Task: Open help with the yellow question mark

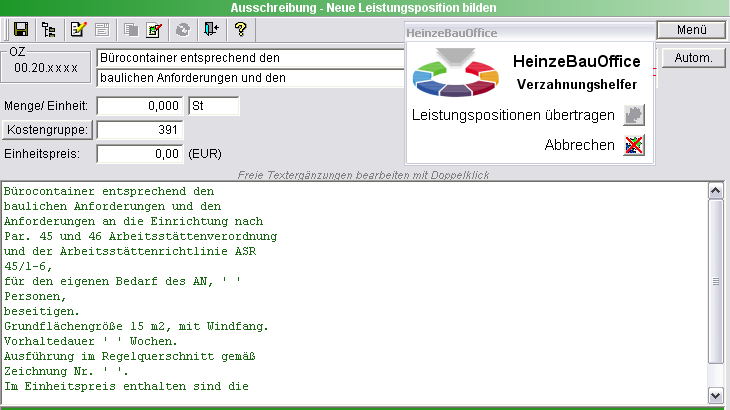Action: click(x=241, y=30)
